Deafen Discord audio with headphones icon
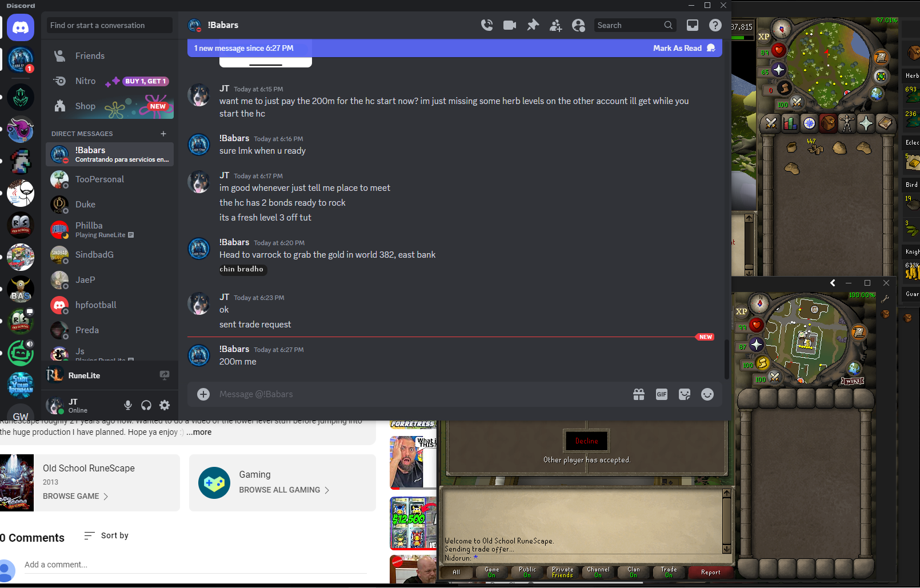The width and height of the screenshot is (920, 588). click(146, 405)
